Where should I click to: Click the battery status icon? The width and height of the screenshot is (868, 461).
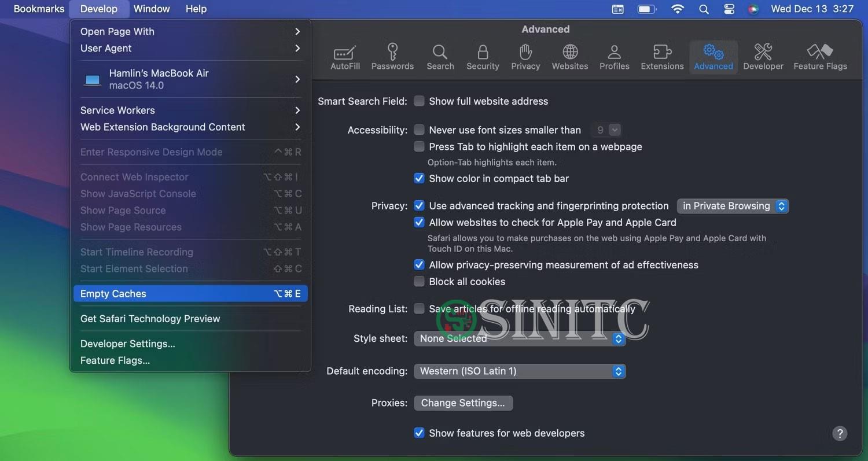click(646, 9)
